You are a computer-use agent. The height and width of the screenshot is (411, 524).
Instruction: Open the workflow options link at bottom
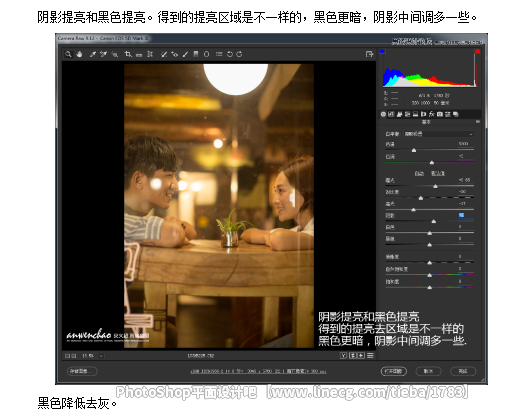pos(258,371)
